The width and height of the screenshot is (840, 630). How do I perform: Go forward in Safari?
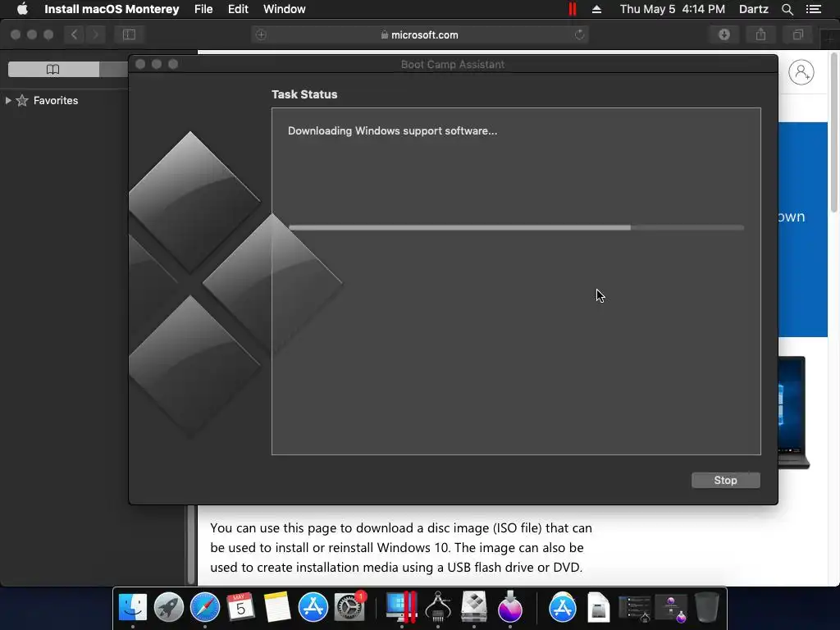pyautogui.click(x=95, y=34)
